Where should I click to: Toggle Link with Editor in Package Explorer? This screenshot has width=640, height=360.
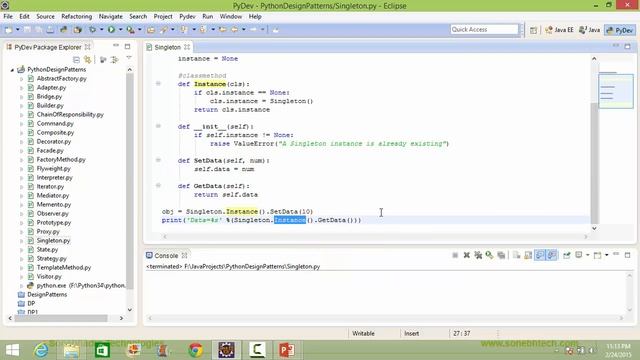point(87,60)
